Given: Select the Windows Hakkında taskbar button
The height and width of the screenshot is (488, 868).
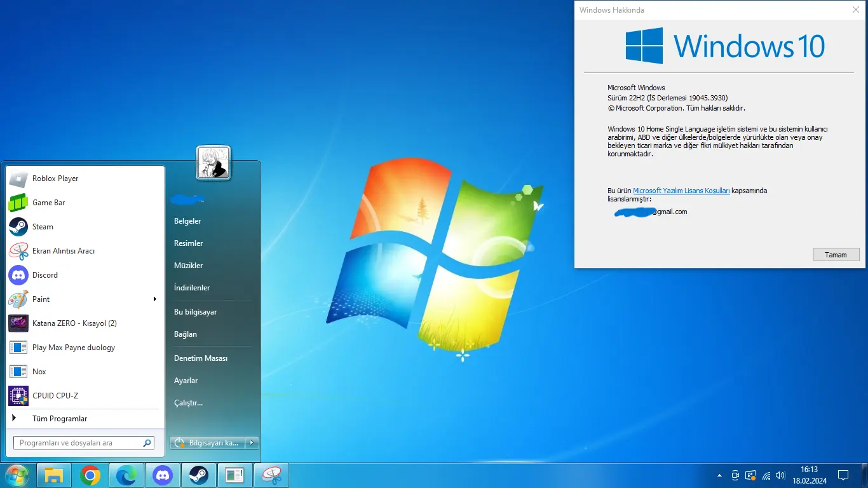Looking at the screenshot, I should click(235, 475).
